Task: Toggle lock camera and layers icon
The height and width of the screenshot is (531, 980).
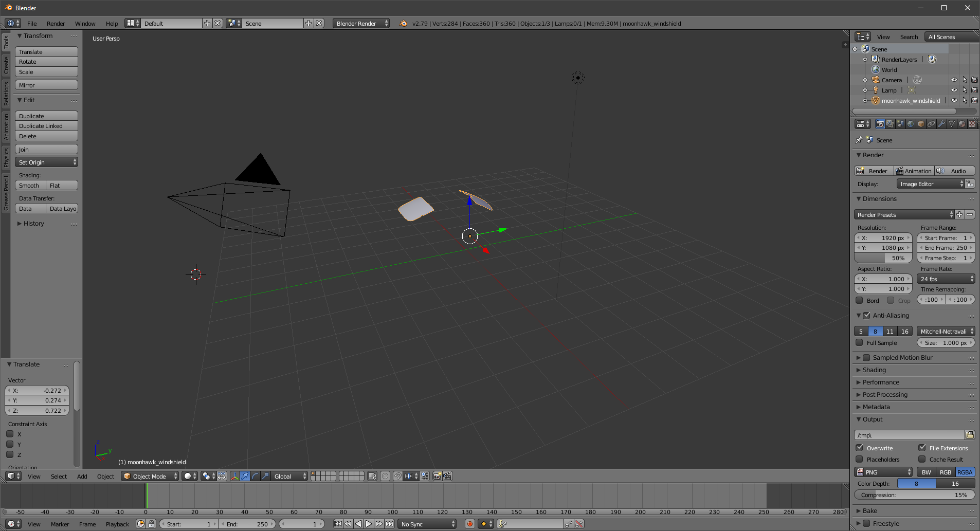Action: point(372,476)
